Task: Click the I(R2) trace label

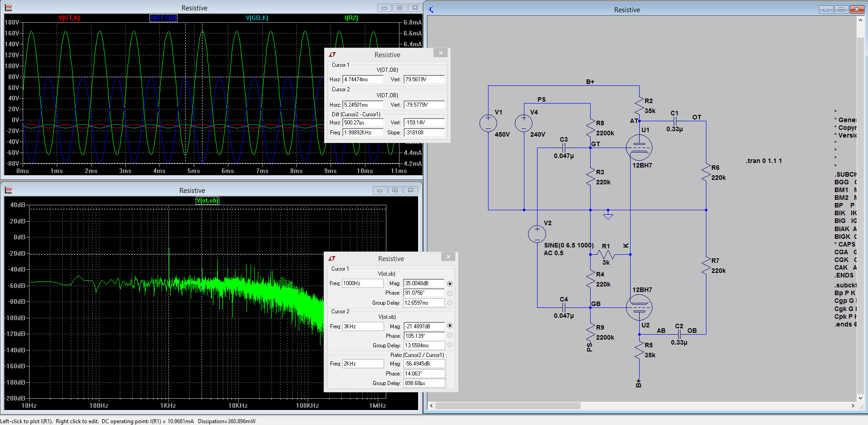Action: coord(351,18)
